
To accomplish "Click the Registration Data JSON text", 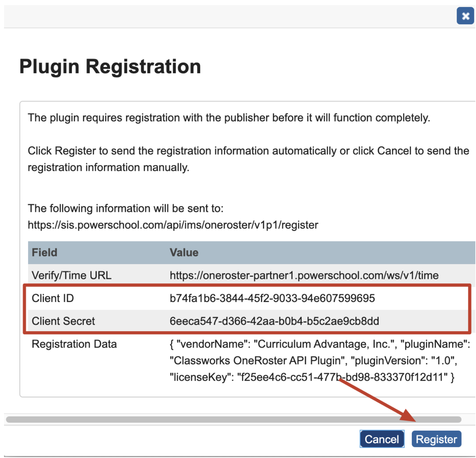I will coord(311,360).
